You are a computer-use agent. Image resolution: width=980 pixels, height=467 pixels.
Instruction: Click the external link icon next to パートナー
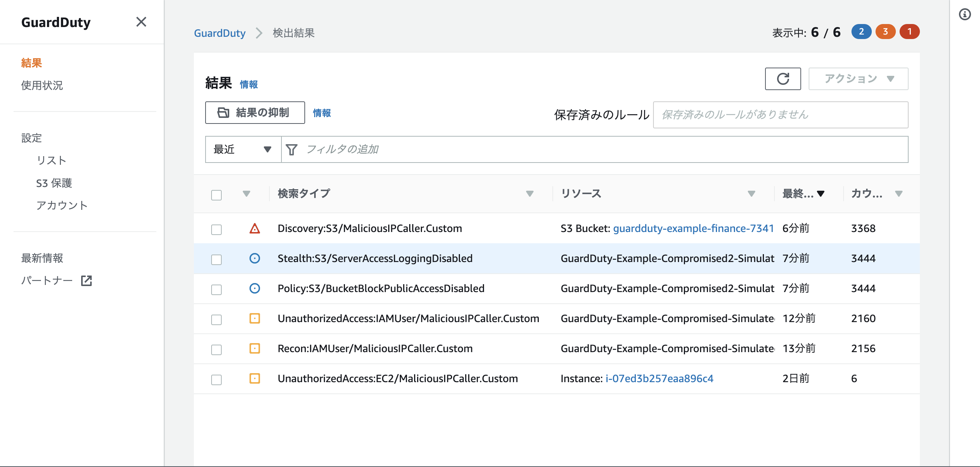pyautogui.click(x=86, y=281)
